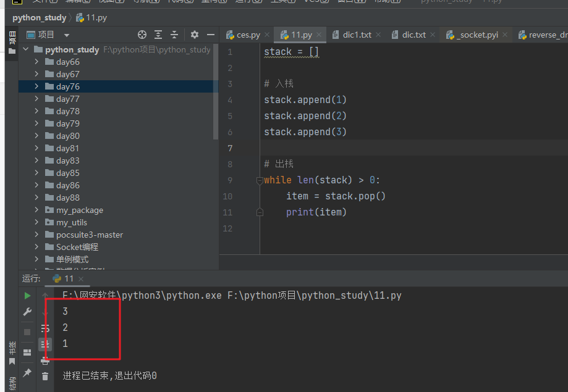568x392 pixels.
Task: Expand the Socket编程 folder chevron
Action: pyautogui.click(x=36, y=247)
